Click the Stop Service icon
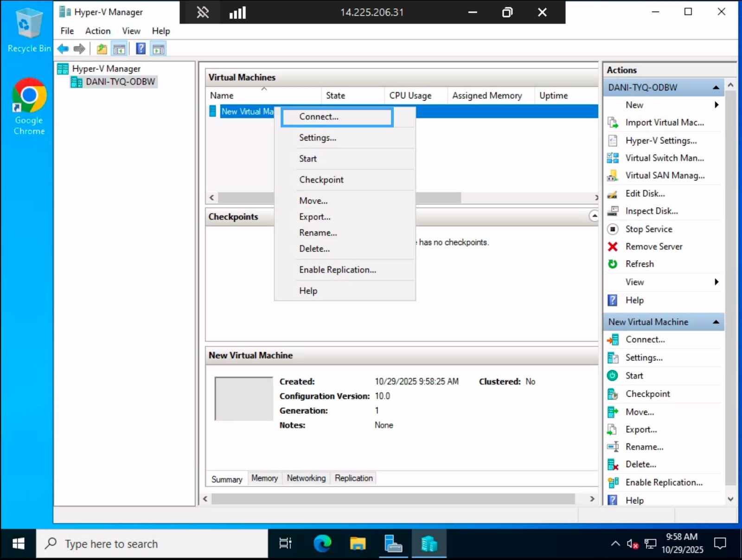 pos(613,229)
